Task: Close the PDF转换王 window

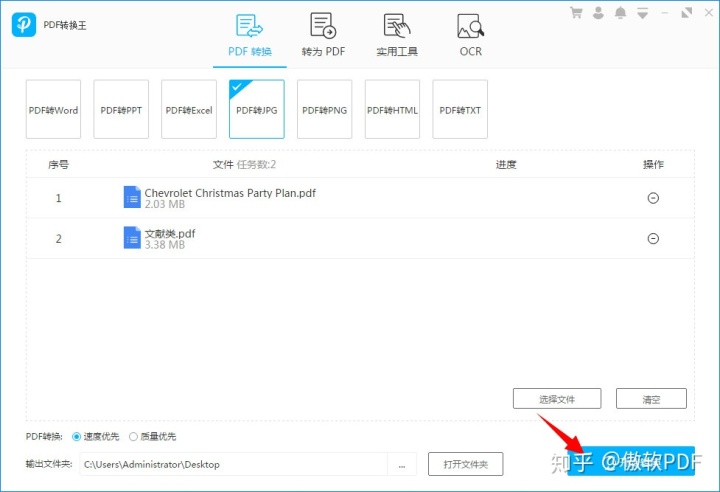Action: [709, 13]
